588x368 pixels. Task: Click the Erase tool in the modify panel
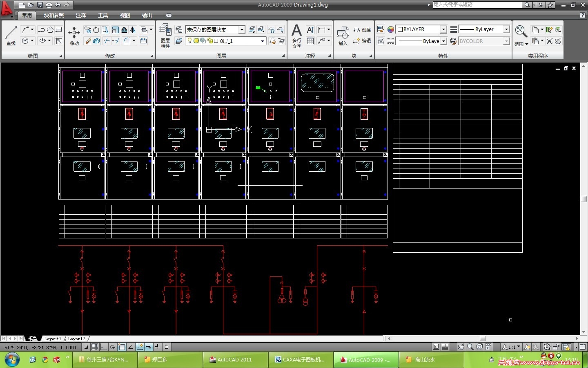tap(88, 40)
